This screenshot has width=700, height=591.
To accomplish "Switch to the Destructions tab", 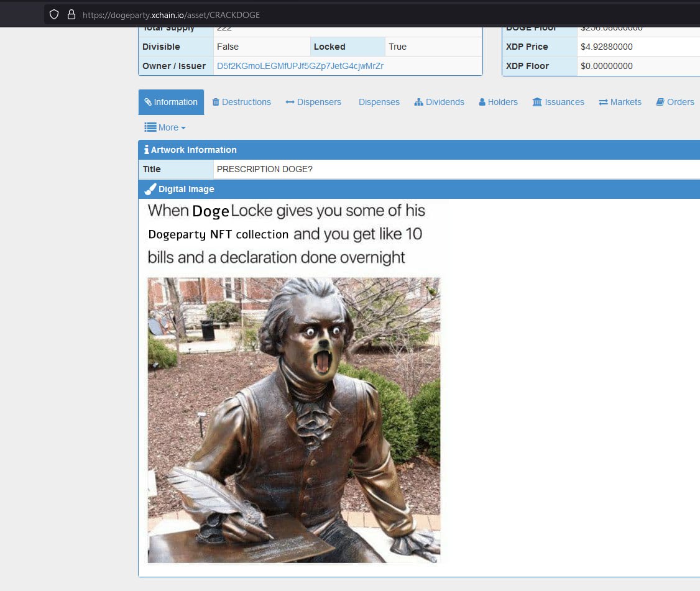I will [241, 102].
